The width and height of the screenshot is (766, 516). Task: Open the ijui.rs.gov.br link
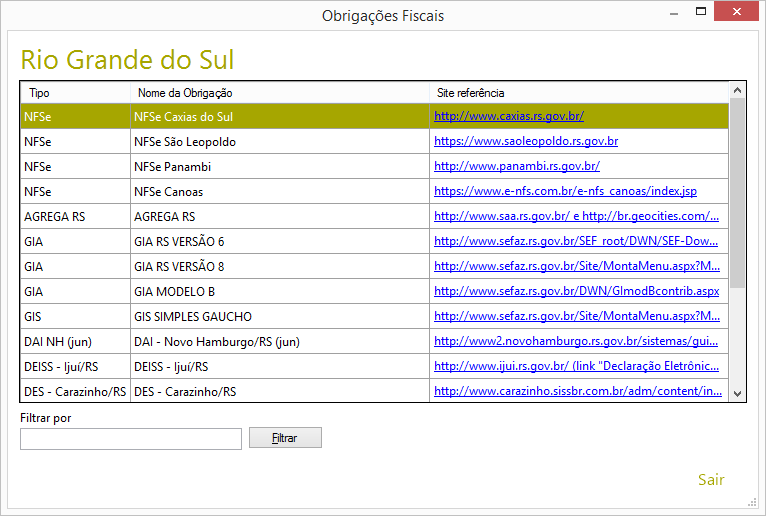(x=576, y=366)
